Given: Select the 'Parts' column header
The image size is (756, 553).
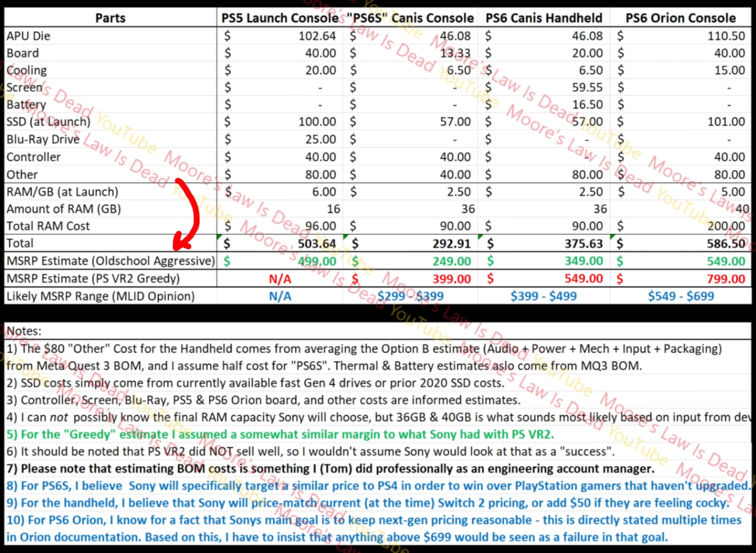Looking at the screenshot, I should [x=110, y=18].
